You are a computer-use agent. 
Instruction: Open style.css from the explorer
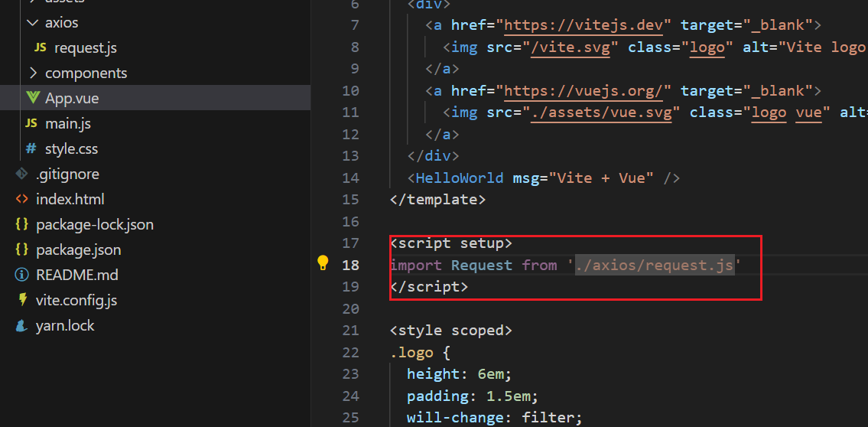click(71, 149)
